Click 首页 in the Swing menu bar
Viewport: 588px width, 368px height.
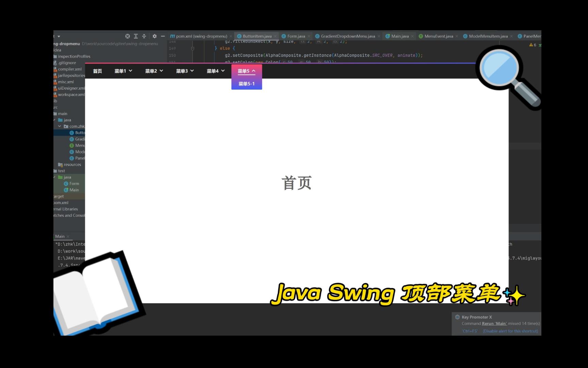click(97, 71)
